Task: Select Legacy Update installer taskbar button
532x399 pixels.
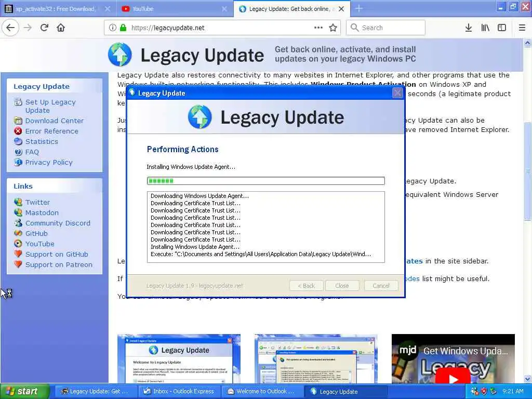Action: pos(345,391)
